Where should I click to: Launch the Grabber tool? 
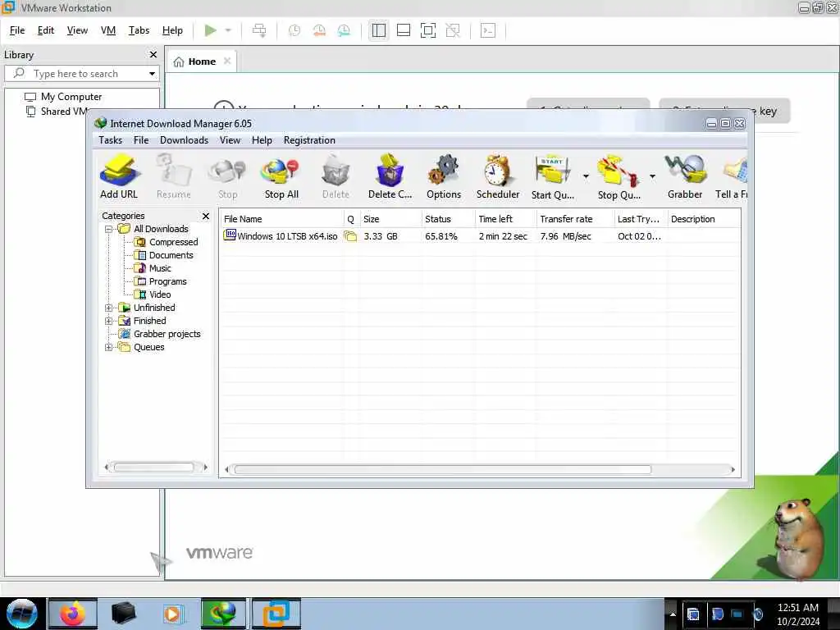(x=685, y=177)
